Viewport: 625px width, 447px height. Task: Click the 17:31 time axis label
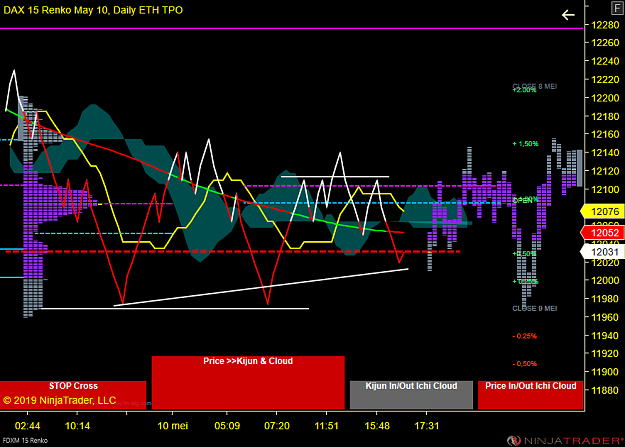tap(426, 426)
